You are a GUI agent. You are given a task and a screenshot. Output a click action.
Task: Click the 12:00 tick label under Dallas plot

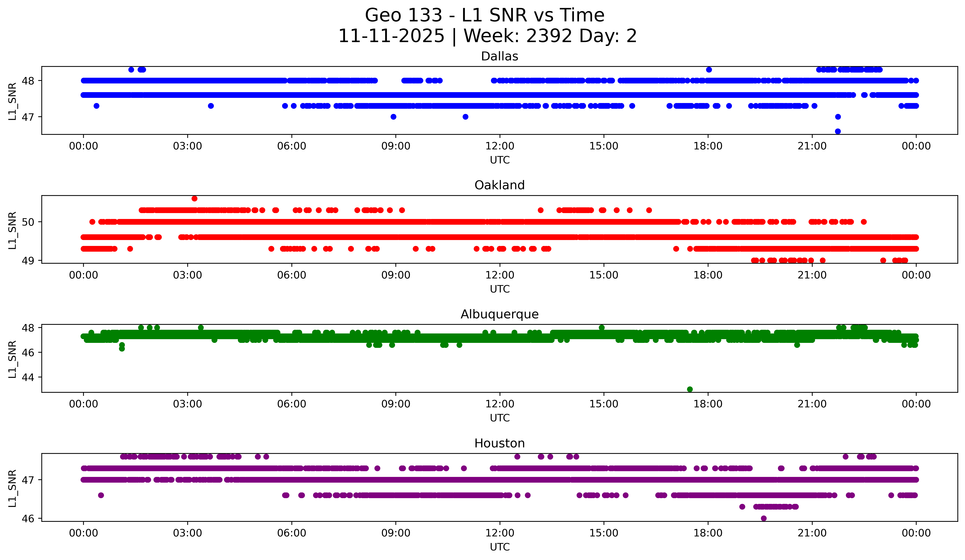500,146
